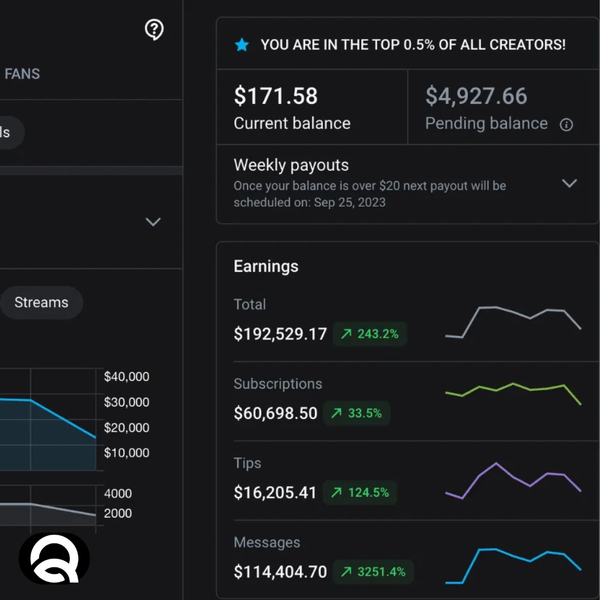600x600 pixels.
Task: Click the green arrow beside 3251.4%
Action: (346, 572)
